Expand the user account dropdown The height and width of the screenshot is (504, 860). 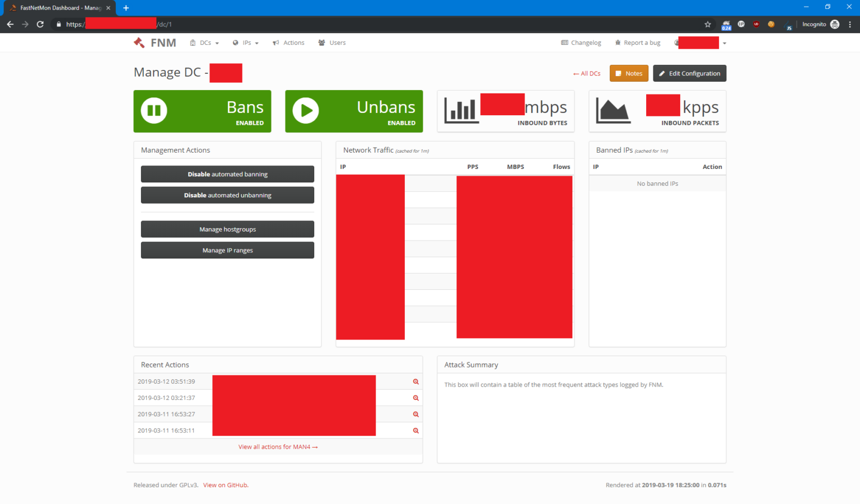725,43
